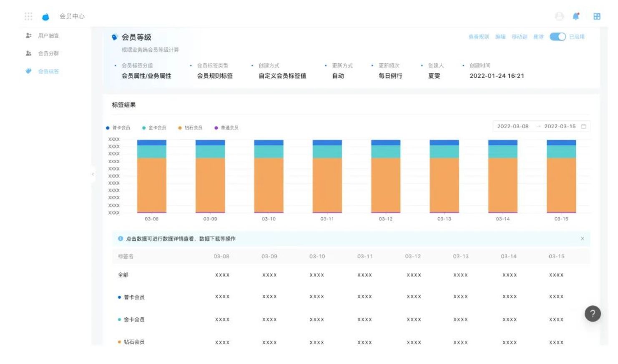618x364 pixels.
Task: Open start date 2022-03-08 picker
Action: (x=512, y=126)
